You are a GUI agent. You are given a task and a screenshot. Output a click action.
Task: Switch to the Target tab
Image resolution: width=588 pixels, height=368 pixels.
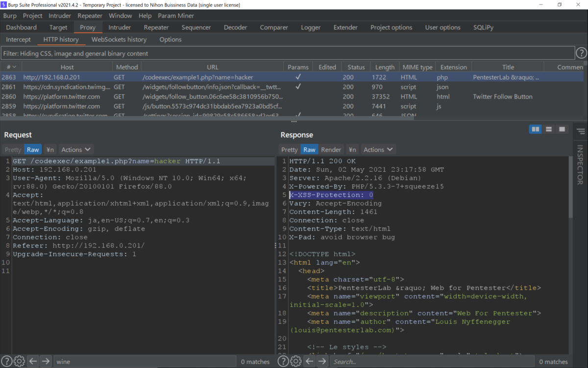[58, 27]
